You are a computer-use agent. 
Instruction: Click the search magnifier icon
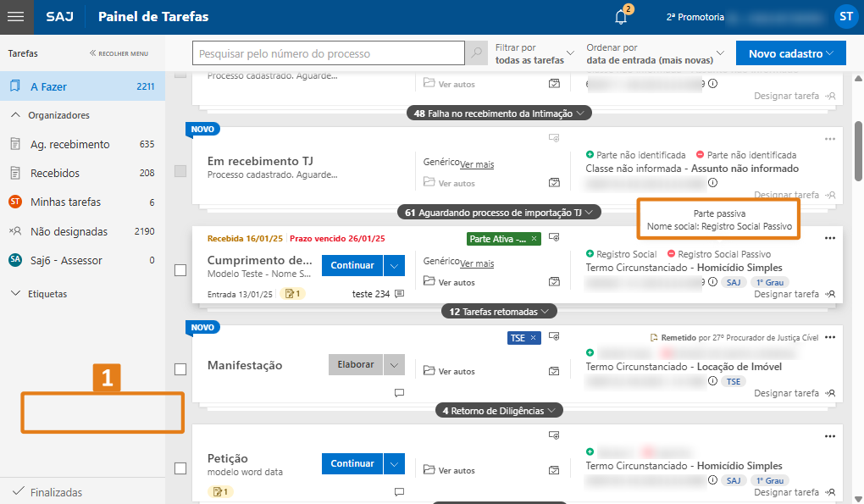pos(476,53)
